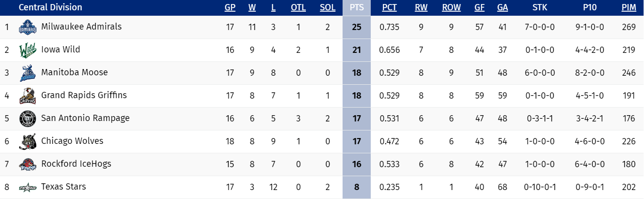Sort table by OTL column header
The image size is (644, 199).
[x=298, y=8]
